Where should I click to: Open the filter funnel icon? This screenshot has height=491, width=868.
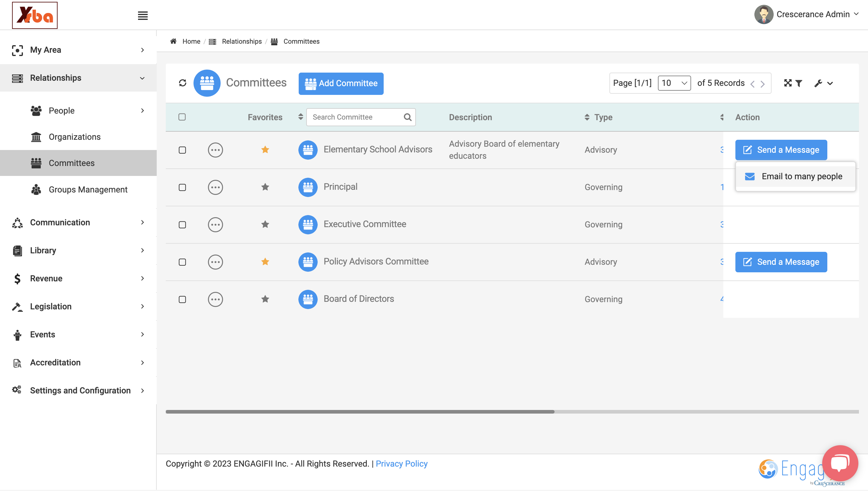click(798, 83)
